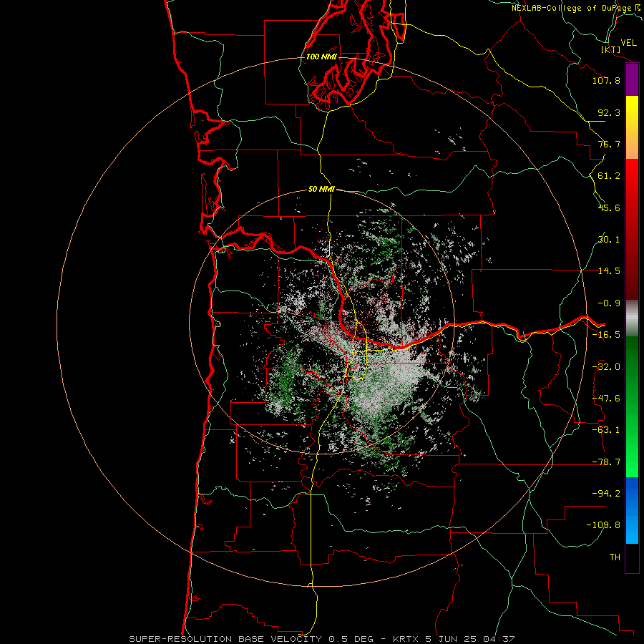Select the 107.8 velocity scale value

point(606,80)
